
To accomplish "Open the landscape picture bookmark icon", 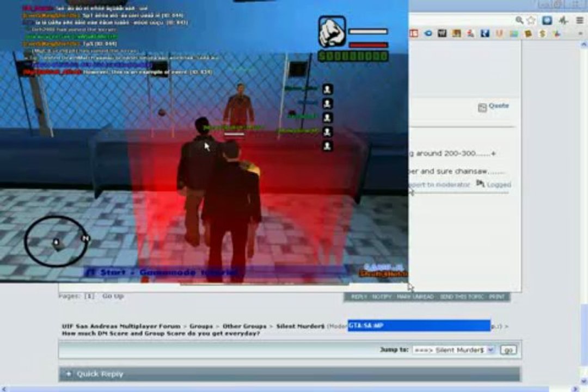I will pos(513,34).
